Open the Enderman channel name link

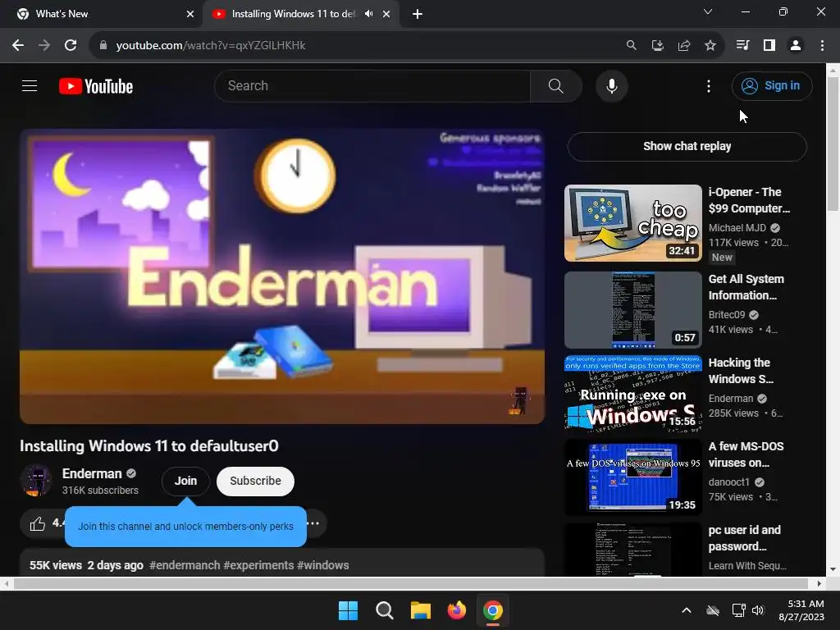(92, 473)
